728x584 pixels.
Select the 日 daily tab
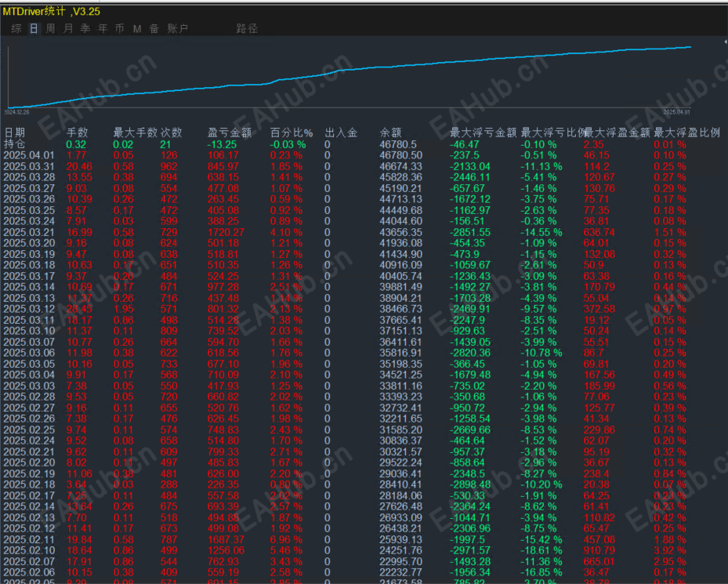(34, 29)
